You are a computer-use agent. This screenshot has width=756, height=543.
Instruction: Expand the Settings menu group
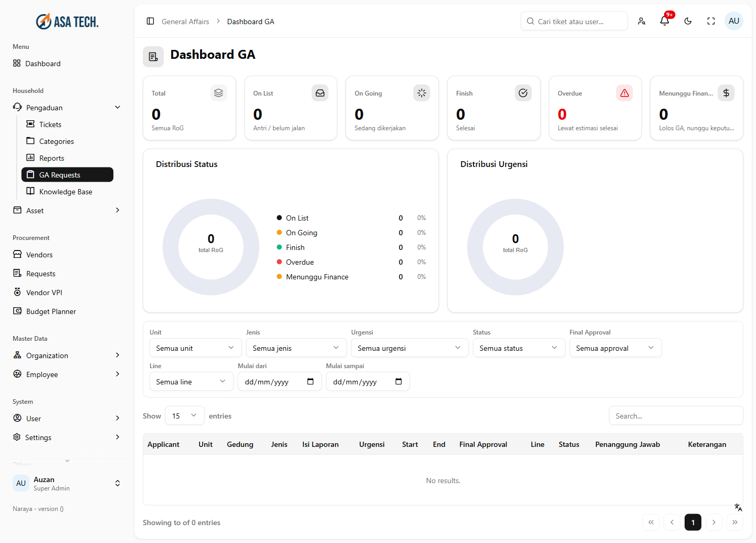pyautogui.click(x=67, y=437)
